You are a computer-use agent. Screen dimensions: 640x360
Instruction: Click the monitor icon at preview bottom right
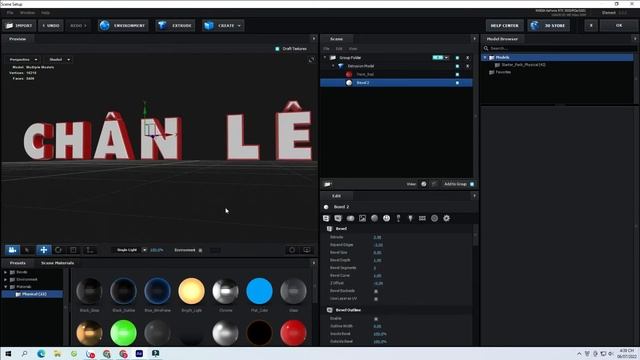[x=307, y=250]
